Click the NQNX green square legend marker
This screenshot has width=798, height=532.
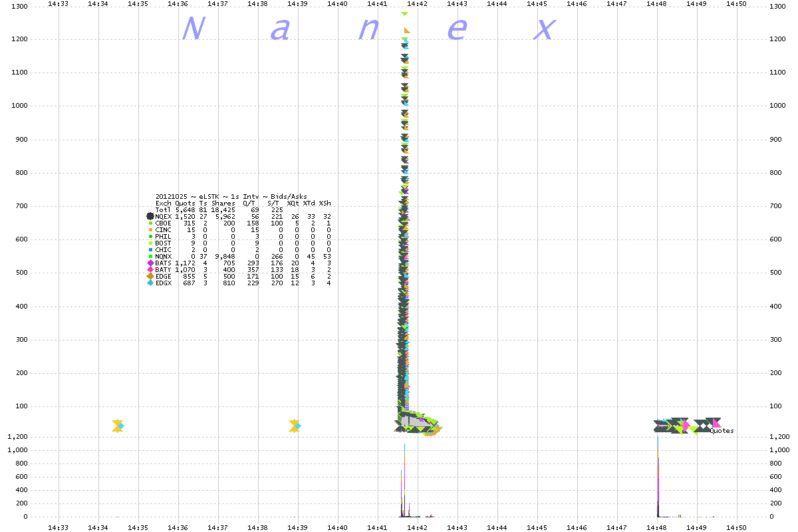tap(150, 256)
